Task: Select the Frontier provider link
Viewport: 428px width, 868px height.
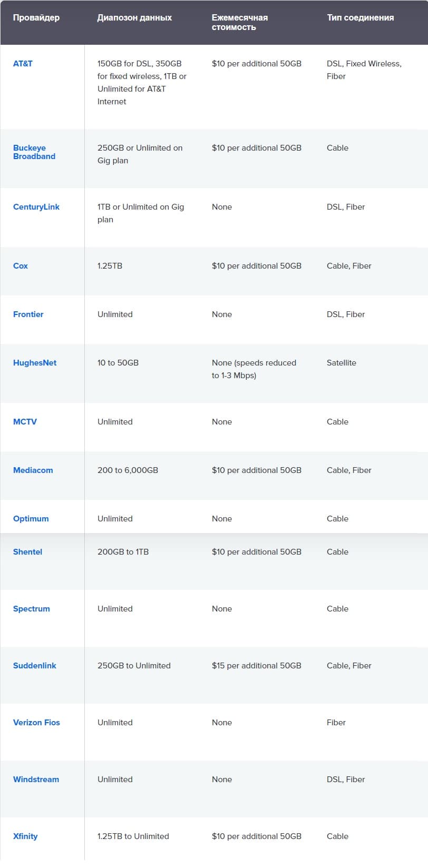Action: coord(28,314)
